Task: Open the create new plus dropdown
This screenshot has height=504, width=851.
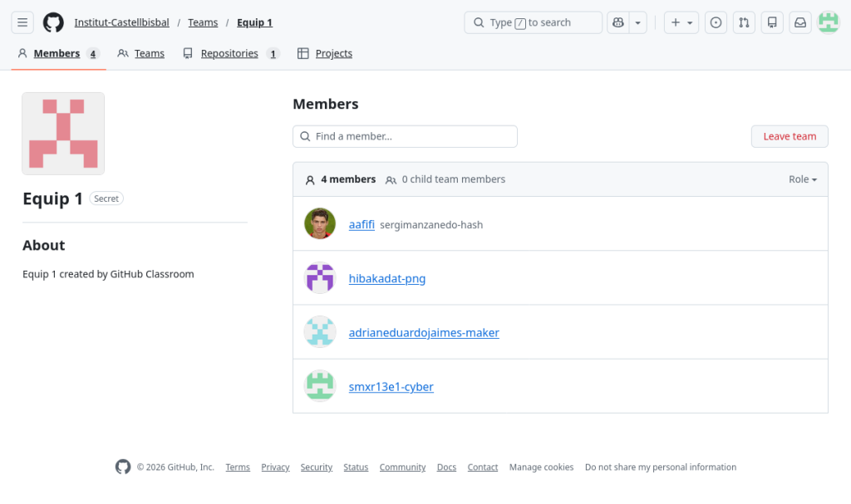Action: coord(681,22)
